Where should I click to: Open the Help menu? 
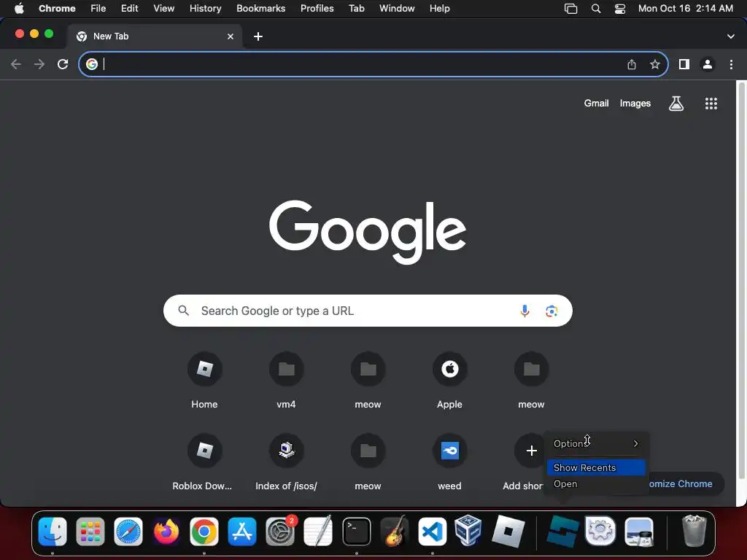tap(439, 9)
